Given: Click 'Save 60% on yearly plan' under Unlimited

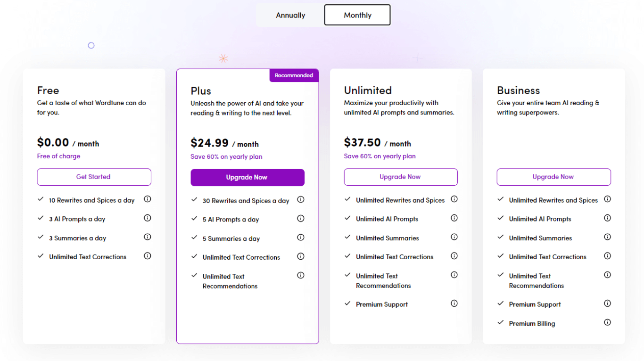Looking at the screenshot, I should [x=380, y=156].
